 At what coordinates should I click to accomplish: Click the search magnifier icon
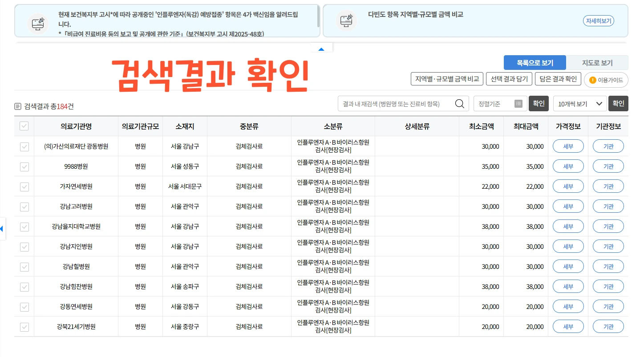459,103
